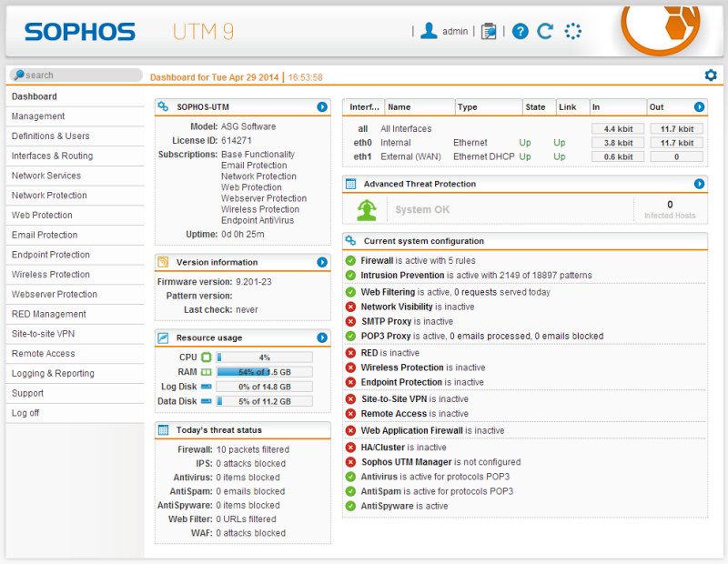Click the green System OK beacon icon
The height and width of the screenshot is (564, 728).
coord(367,210)
